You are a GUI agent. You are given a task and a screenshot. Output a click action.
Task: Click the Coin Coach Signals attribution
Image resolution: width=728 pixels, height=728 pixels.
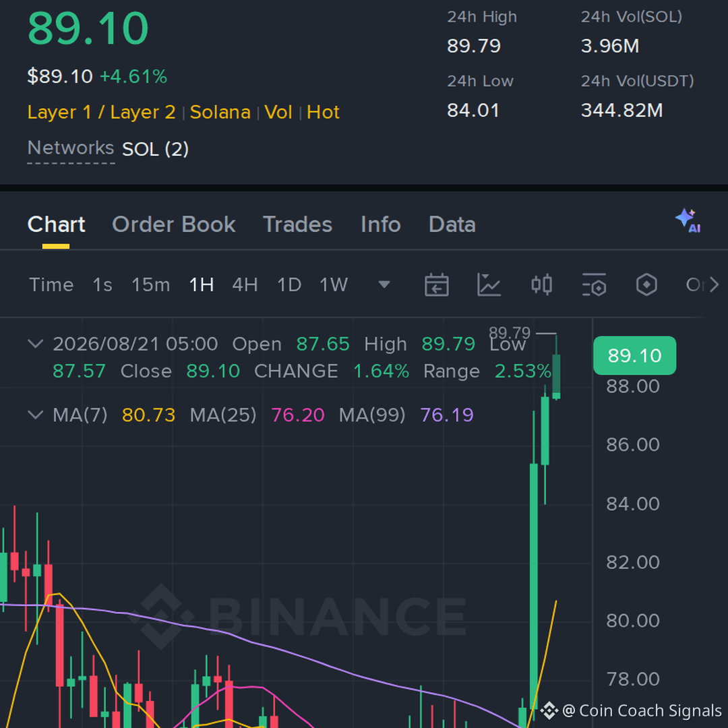630,710
